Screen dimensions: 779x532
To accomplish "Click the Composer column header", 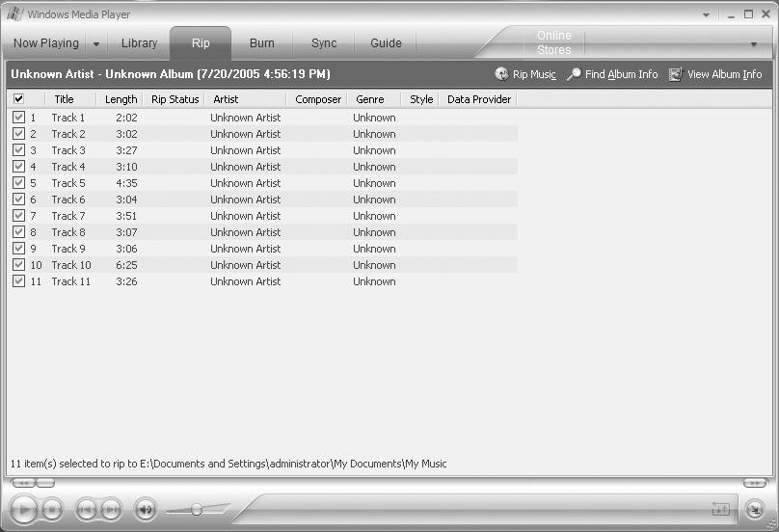I will point(318,99).
